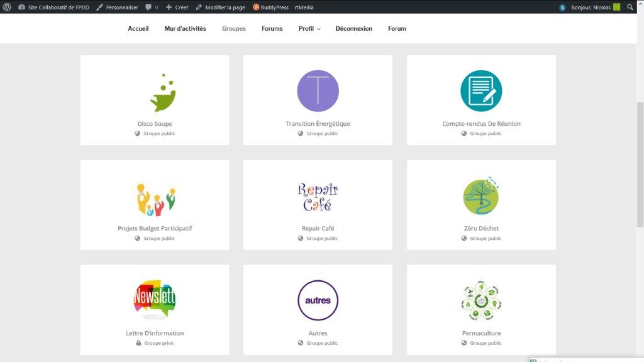This screenshot has height=362, width=644.
Task: Open the Lettre D'information group title link
Action: tap(155, 333)
